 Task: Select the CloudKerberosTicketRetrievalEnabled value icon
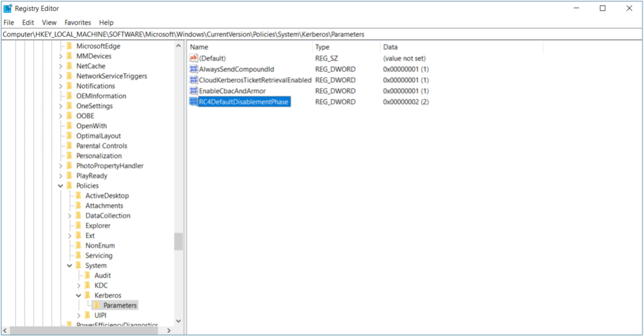tap(194, 80)
